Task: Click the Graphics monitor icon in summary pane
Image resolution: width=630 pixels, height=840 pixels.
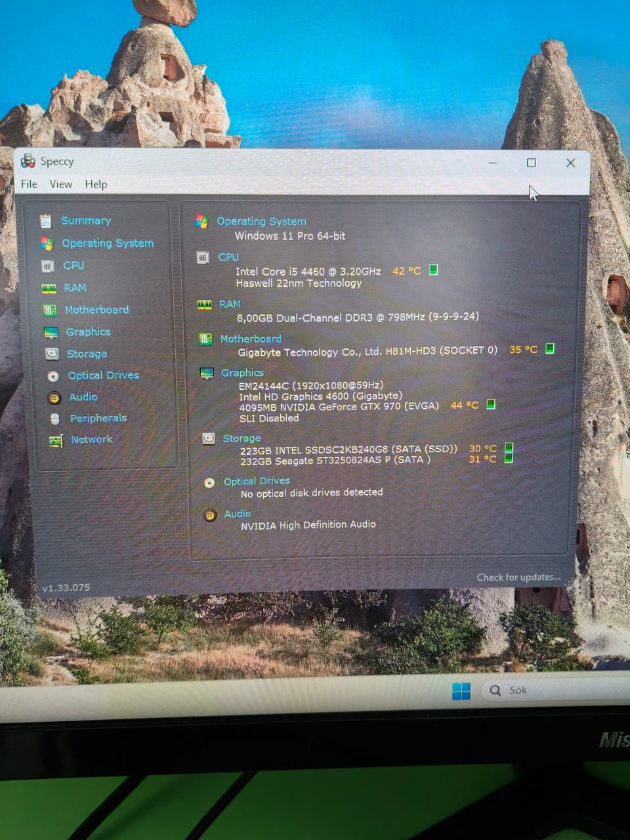Action: point(207,373)
